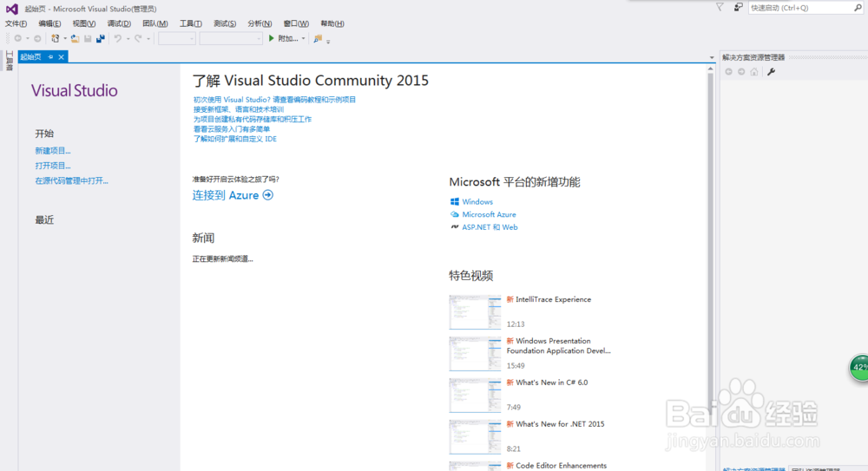Open the IntelliTrace Experience video thumbnail
Viewport: 868px width, 471px height.
pyautogui.click(x=475, y=312)
